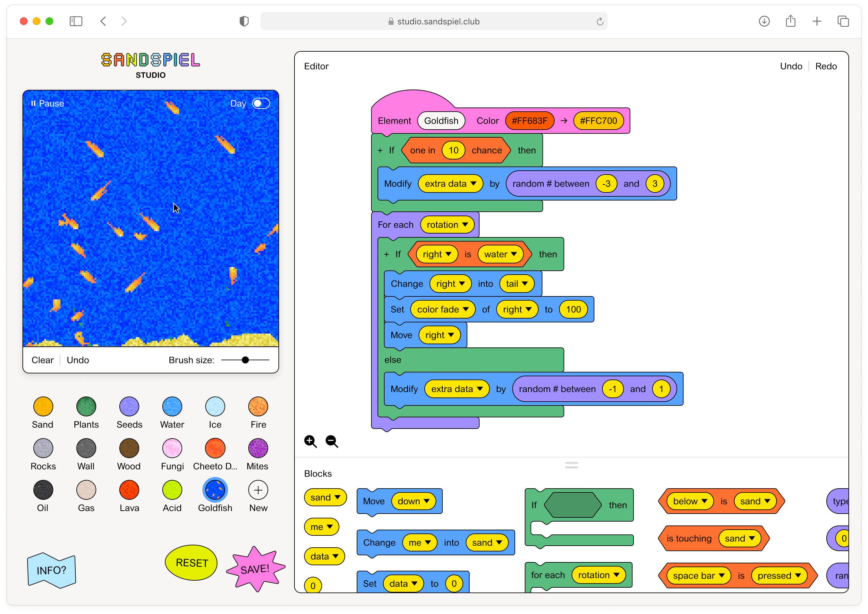Screen dimensions: 868x614
Task: Edit the chance value 10
Action: point(453,150)
